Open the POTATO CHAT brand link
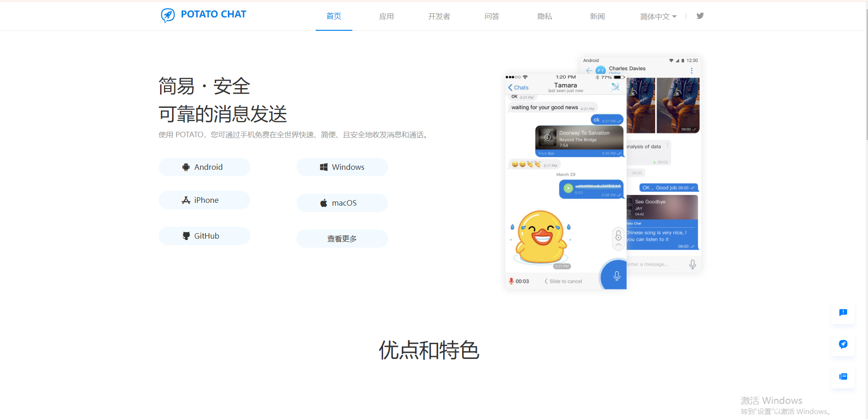 pos(213,14)
